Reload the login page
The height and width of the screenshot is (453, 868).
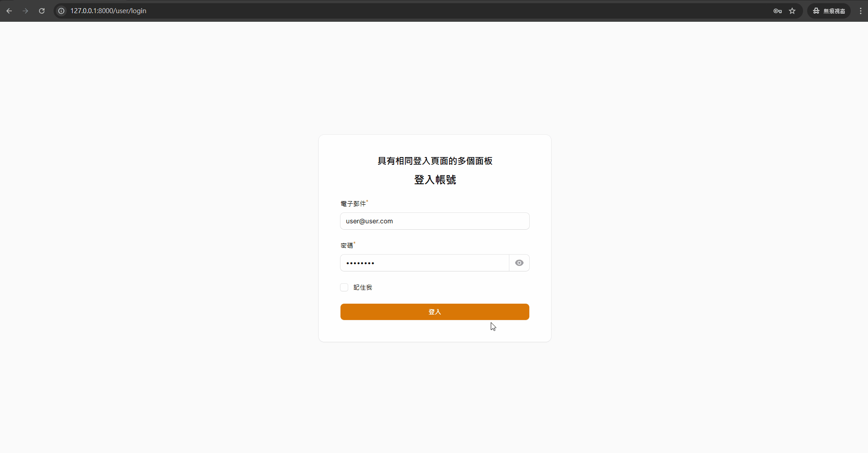(x=41, y=10)
